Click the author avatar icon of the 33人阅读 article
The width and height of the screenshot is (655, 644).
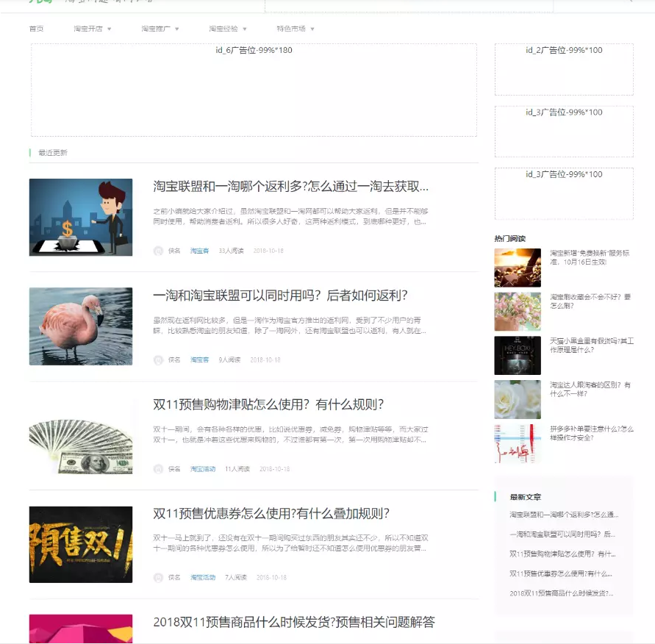tap(158, 251)
